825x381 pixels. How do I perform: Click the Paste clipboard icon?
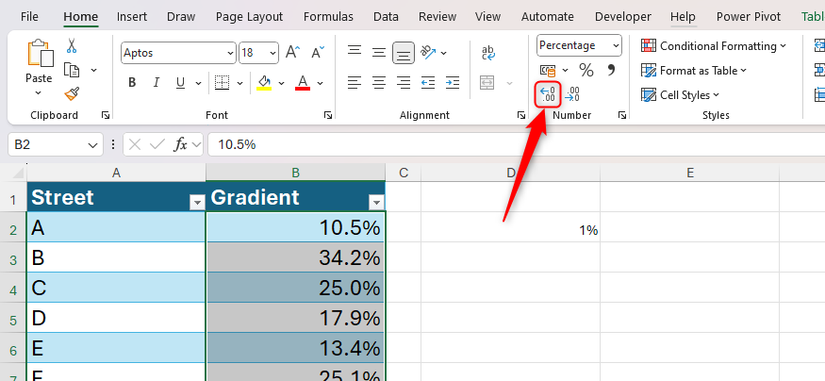[x=40, y=53]
